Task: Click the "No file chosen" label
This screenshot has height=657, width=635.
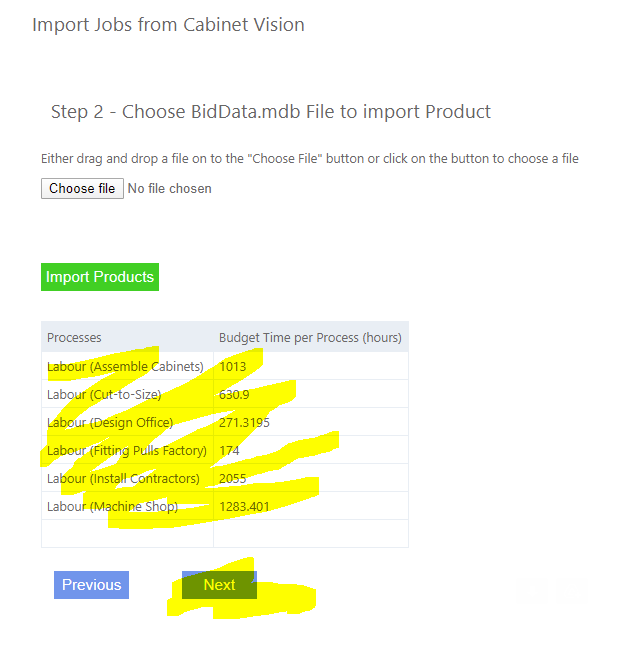Action: [170, 189]
